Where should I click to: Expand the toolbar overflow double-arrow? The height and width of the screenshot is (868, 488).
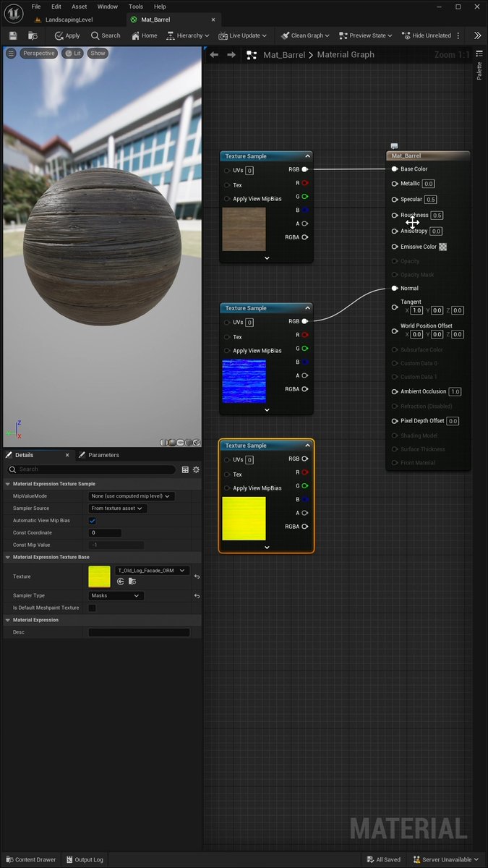478,35
